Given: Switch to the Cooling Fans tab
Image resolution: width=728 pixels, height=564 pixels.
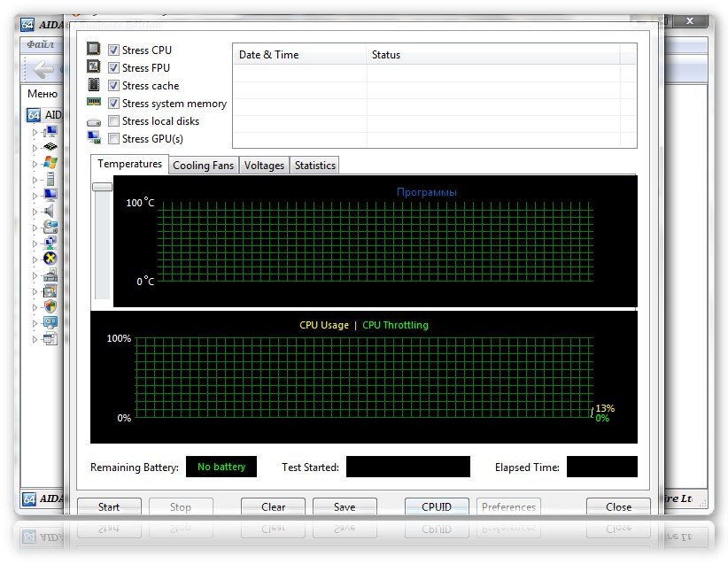Looking at the screenshot, I should (204, 166).
